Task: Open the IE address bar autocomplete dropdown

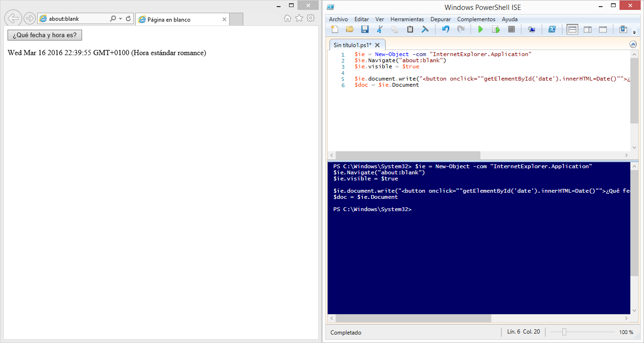Action: tap(120, 19)
